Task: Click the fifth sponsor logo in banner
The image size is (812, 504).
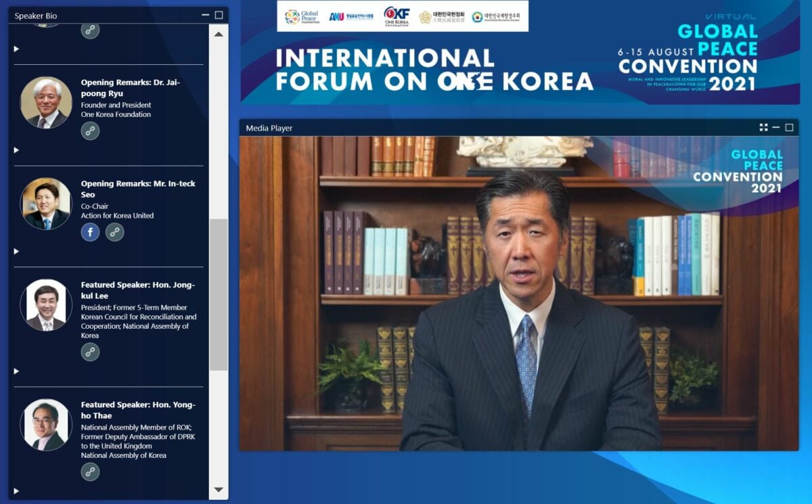Action: click(x=496, y=17)
